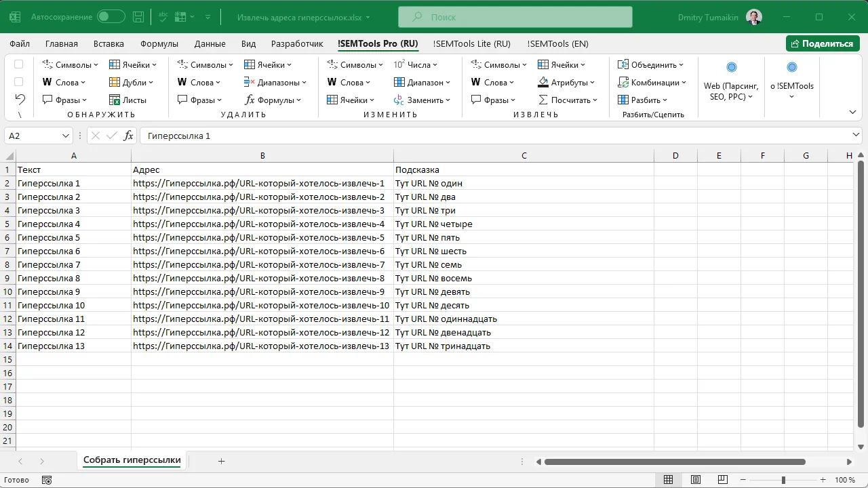Open the Файл menu

click(x=20, y=44)
